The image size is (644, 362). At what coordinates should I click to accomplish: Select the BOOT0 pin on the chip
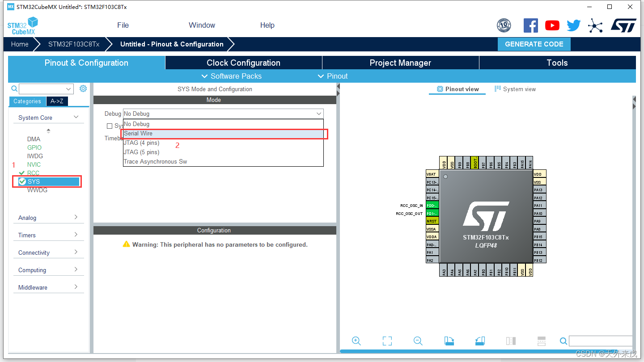click(x=475, y=162)
